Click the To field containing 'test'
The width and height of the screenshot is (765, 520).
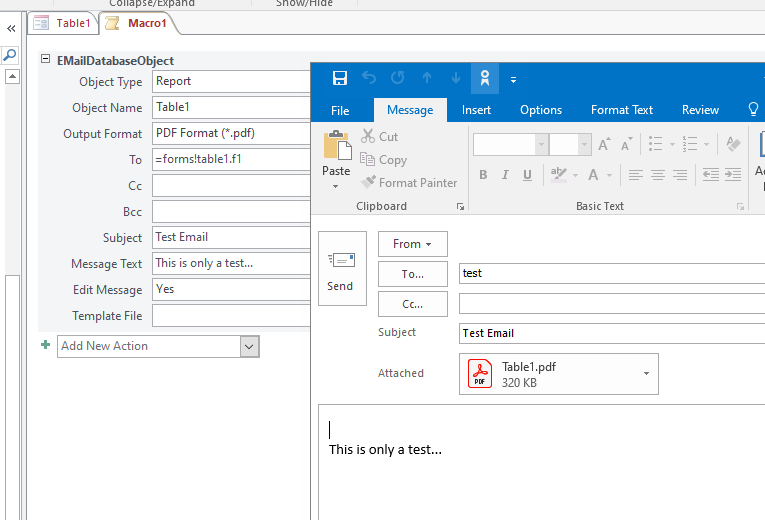612,273
